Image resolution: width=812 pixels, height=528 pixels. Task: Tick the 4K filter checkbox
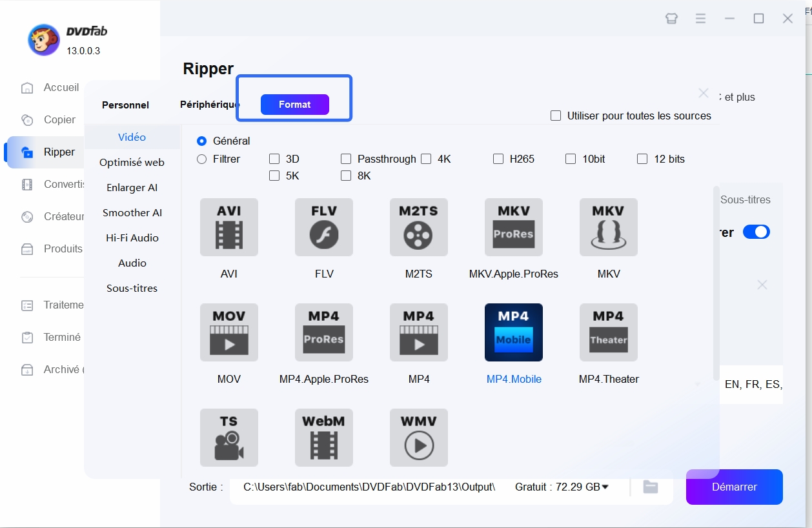coord(426,159)
